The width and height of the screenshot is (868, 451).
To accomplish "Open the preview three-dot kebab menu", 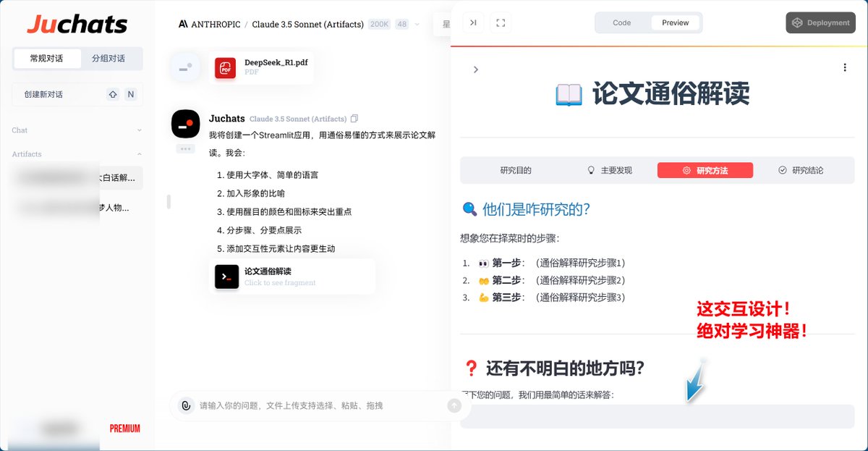I will [844, 67].
